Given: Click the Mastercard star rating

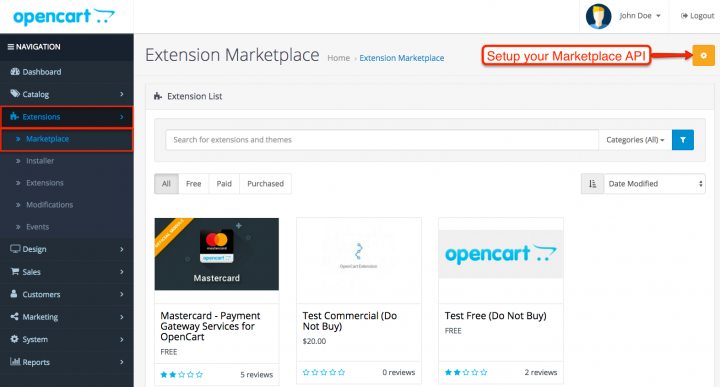Looking at the screenshot, I should 181,375.
